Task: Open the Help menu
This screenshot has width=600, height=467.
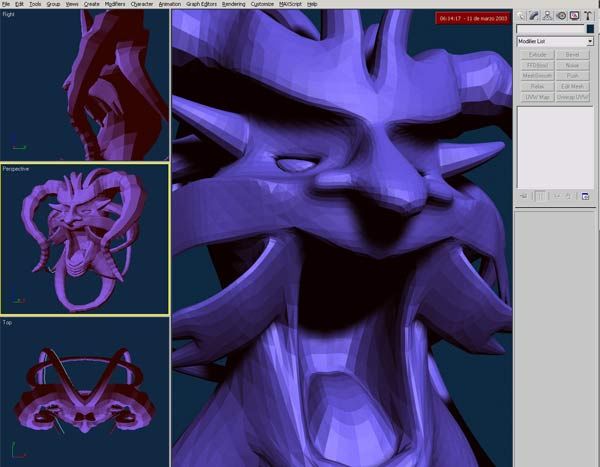Action: pyautogui.click(x=312, y=4)
